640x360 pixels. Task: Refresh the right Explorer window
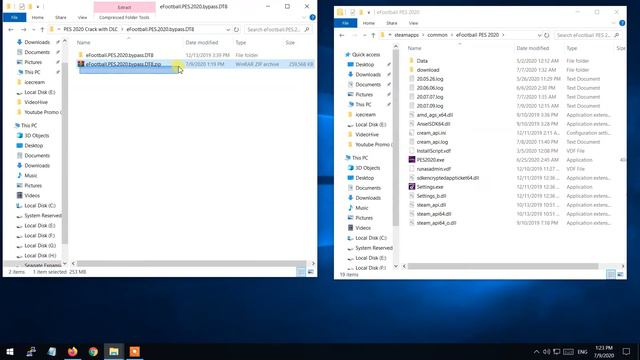click(547, 35)
